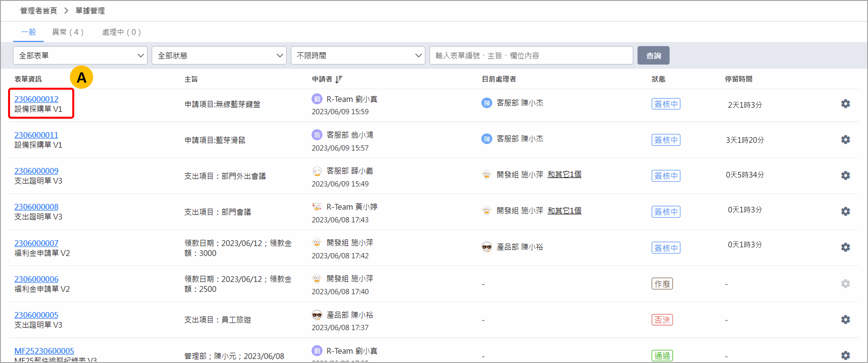The width and height of the screenshot is (868, 363).
Task: Switch to the 異常 (4) tab
Action: point(68,32)
